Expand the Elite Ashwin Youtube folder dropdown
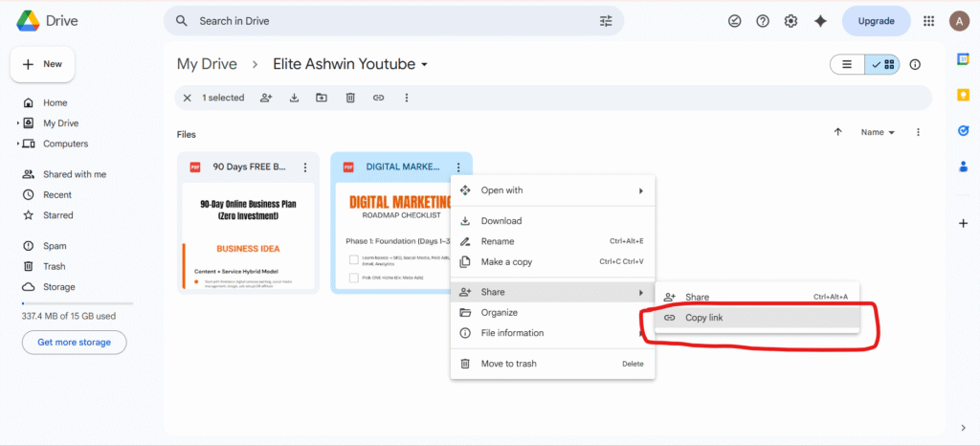Image resolution: width=980 pixels, height=446 pixels. pos(424,65)
